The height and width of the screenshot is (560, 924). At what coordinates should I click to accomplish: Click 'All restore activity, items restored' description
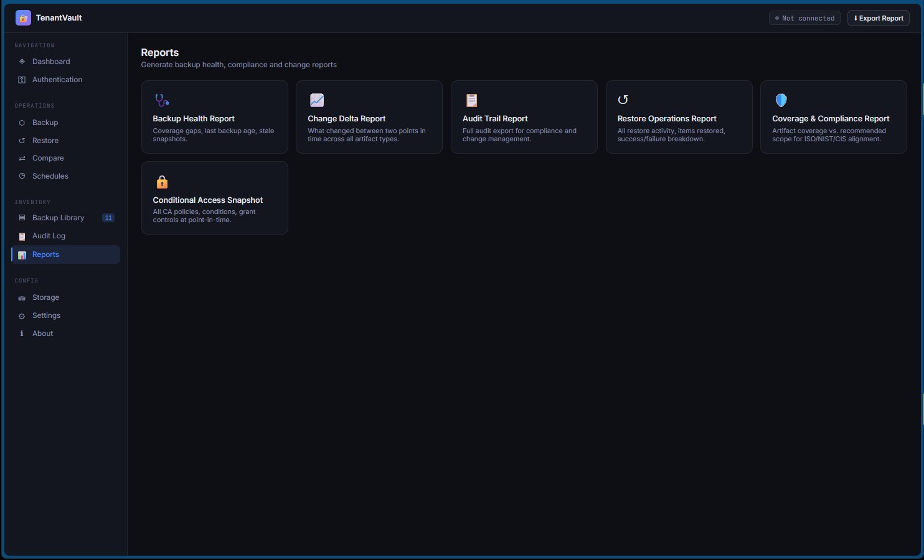pyautogui.click(x=671, y=135)
